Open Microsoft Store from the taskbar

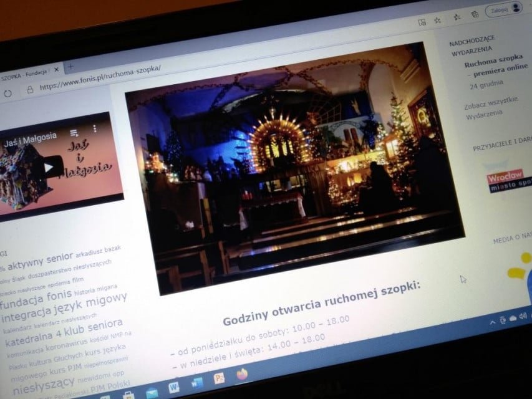coord(128,396)
